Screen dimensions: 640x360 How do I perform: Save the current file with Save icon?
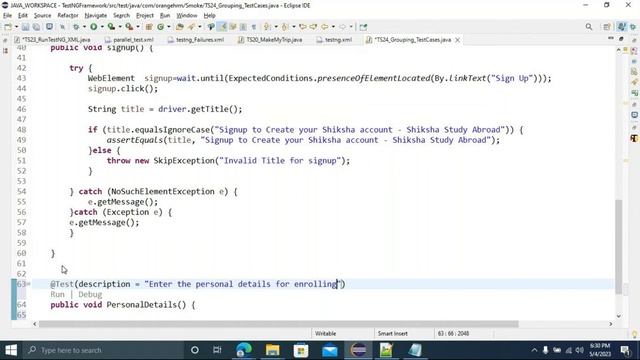click(25, 27)
